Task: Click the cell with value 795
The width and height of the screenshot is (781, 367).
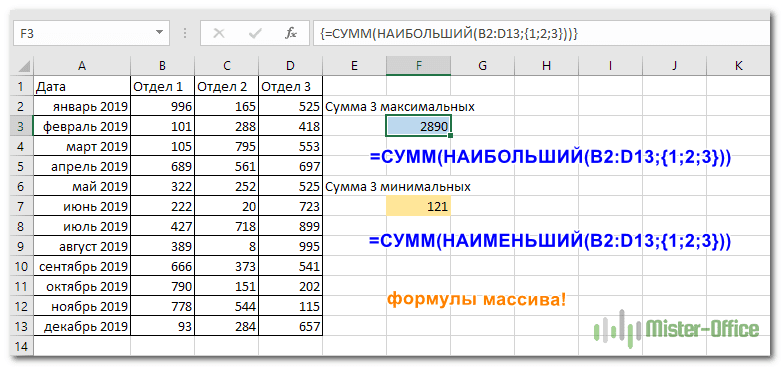Action: pyautogui.click(x=226, y=146)
